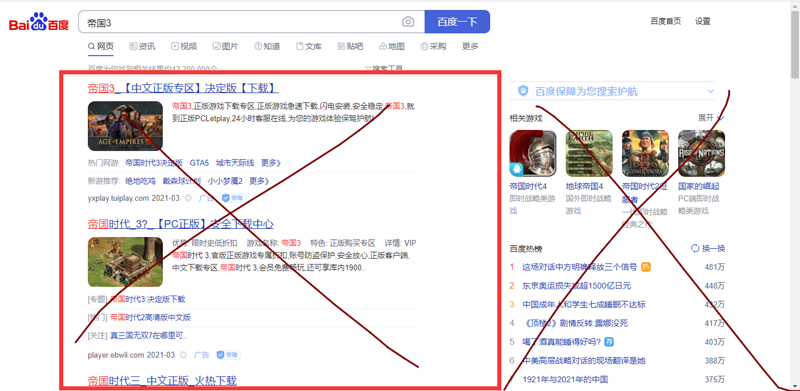Open hot topic 喝了酒真能睡得好吗?
The width and height of the screenshot is (800, 391).
562,341
